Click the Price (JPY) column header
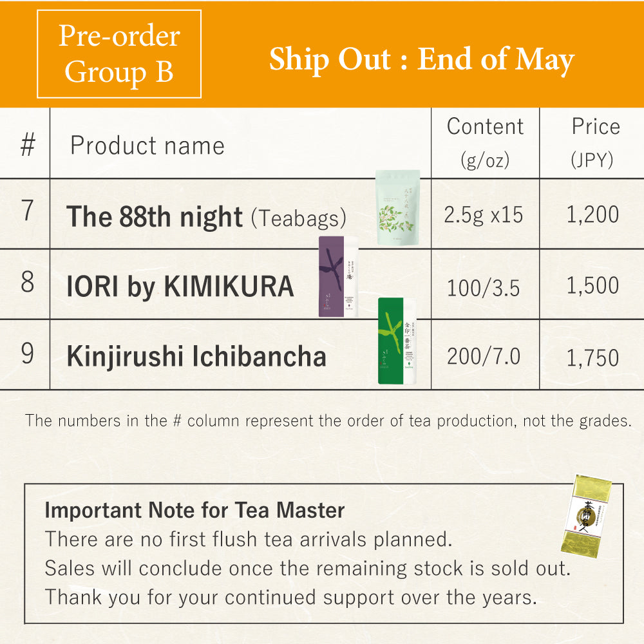This screenshot has width=644, height=644. click(592, 142)
